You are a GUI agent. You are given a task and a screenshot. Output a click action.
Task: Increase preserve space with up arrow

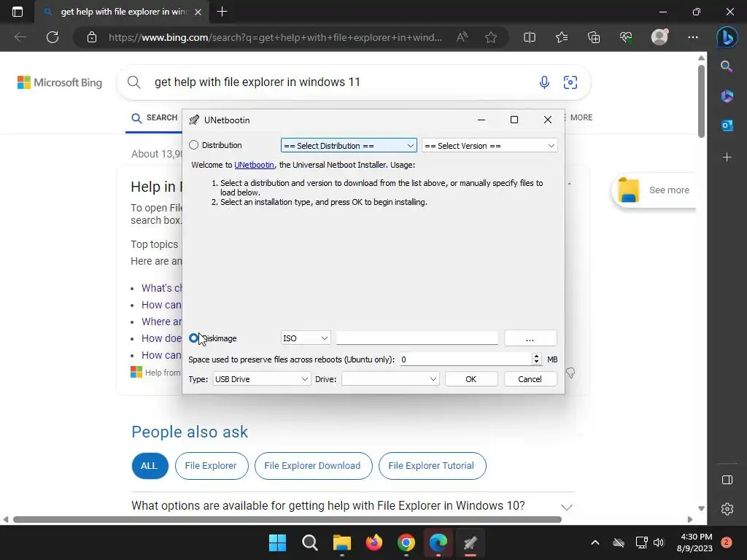tap(536, 356)
